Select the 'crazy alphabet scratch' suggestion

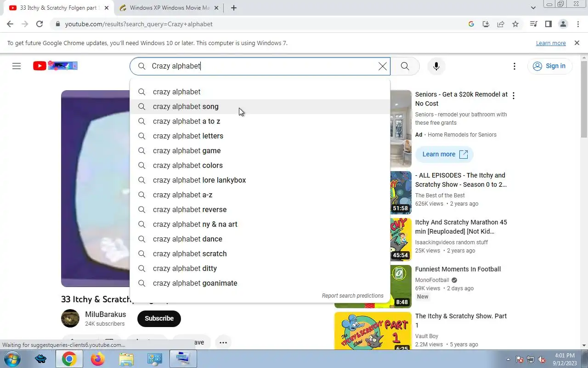click(260, 253)
